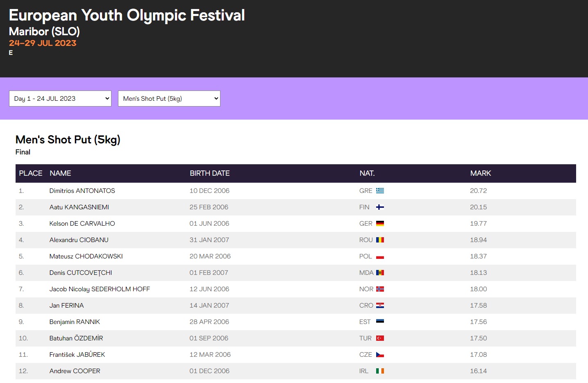Click the Finland flag icon
Viewport: 588px width, 383px height.
tap(380, 207)
